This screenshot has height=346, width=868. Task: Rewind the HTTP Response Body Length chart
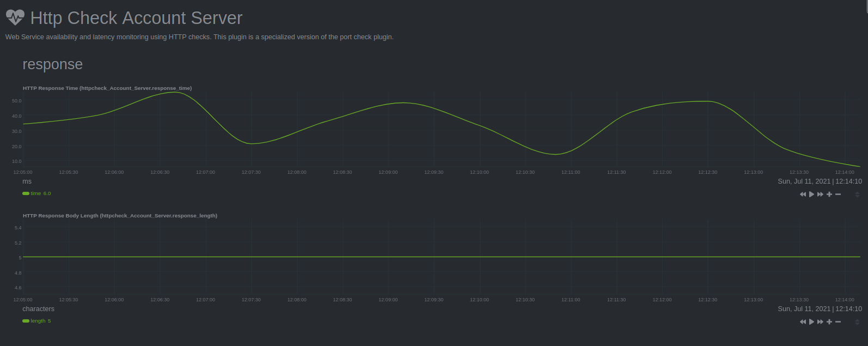(x=803, y=322)
